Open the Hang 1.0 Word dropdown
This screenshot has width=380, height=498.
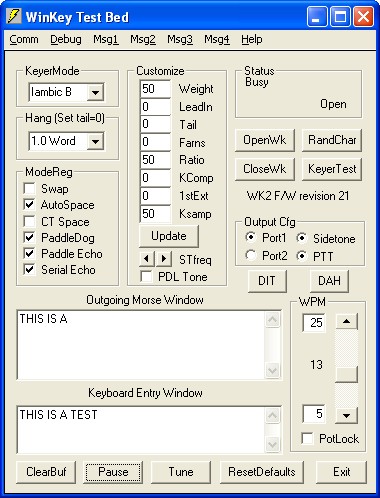coord(95,141)
